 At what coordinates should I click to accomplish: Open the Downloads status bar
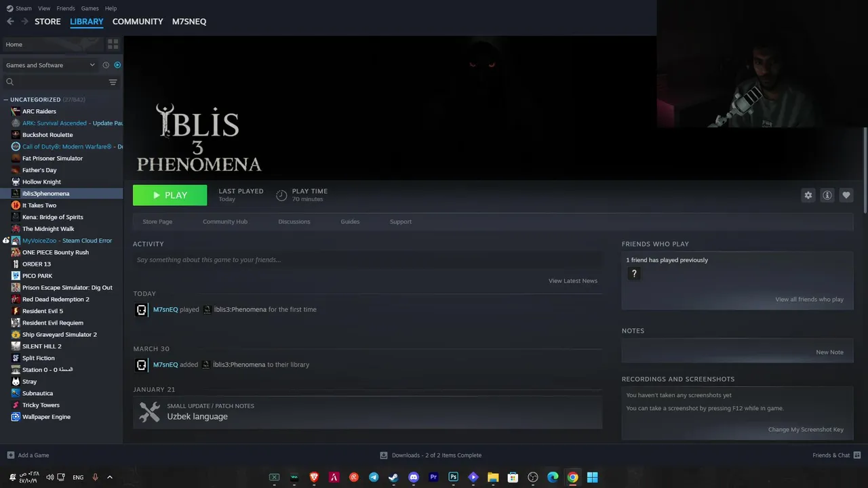(x=431, y=455)
